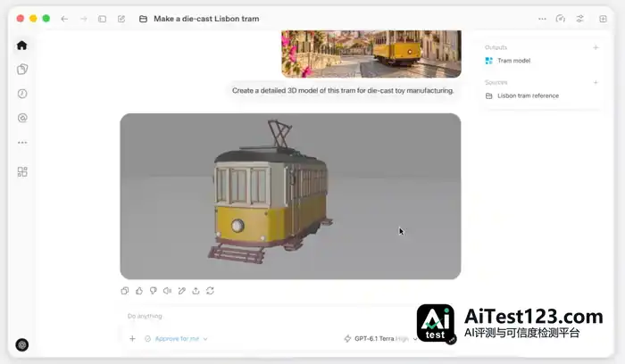
Task: Go back with the left arrow
Action: [64, 19]
